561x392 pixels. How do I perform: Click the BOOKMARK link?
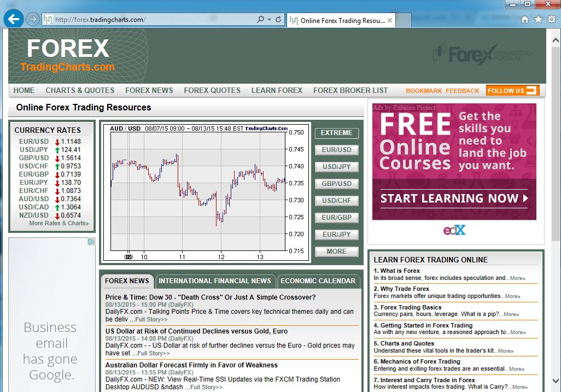pos(424,91)
